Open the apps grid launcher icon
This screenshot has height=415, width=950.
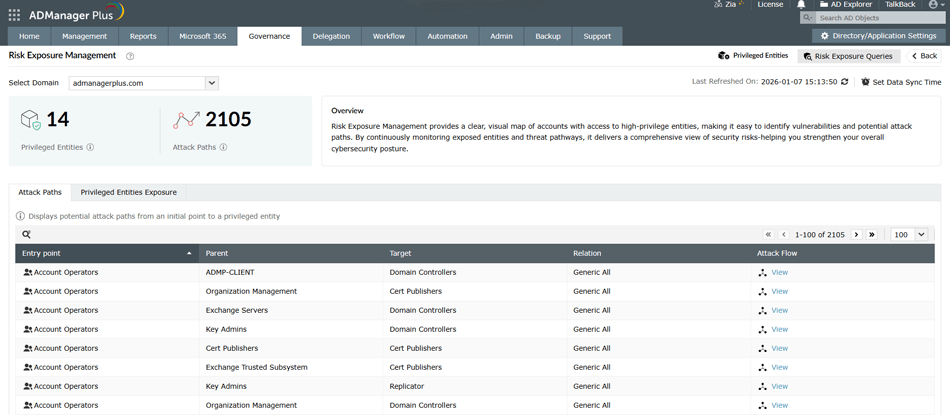(14, 13)
